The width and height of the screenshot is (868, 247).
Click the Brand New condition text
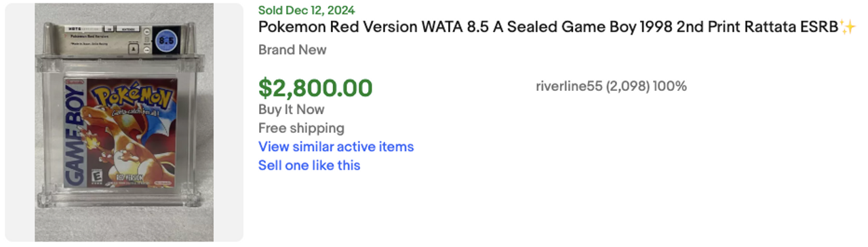point(292,50)
